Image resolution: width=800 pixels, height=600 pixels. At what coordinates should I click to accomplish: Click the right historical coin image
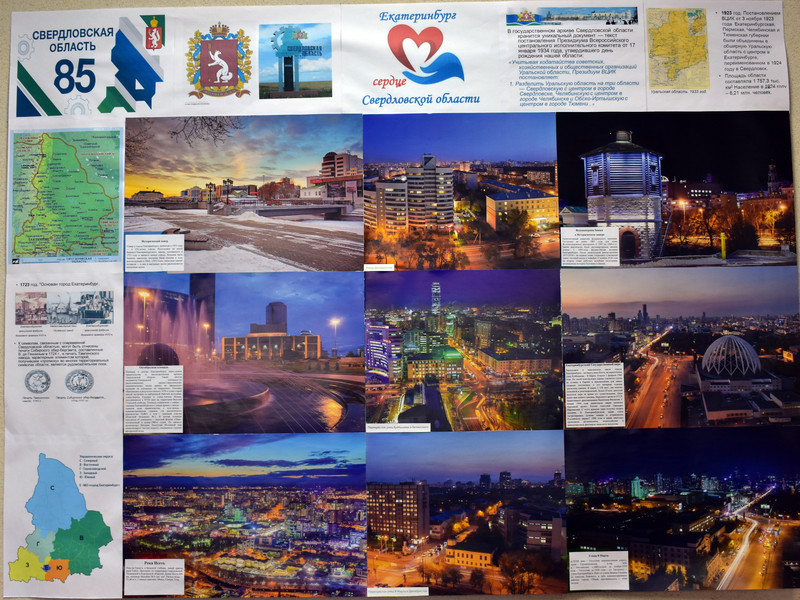(79, 382)
